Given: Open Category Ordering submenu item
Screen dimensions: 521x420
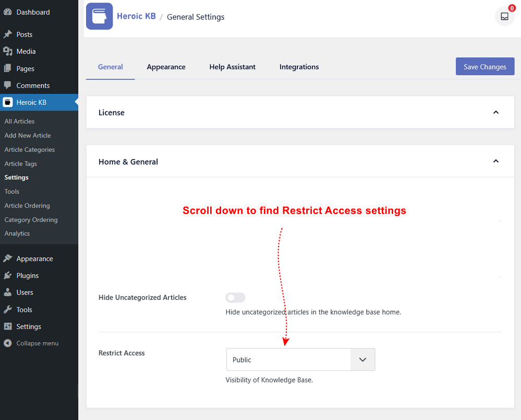Looking at the screenshot, I should pos(31,220).
